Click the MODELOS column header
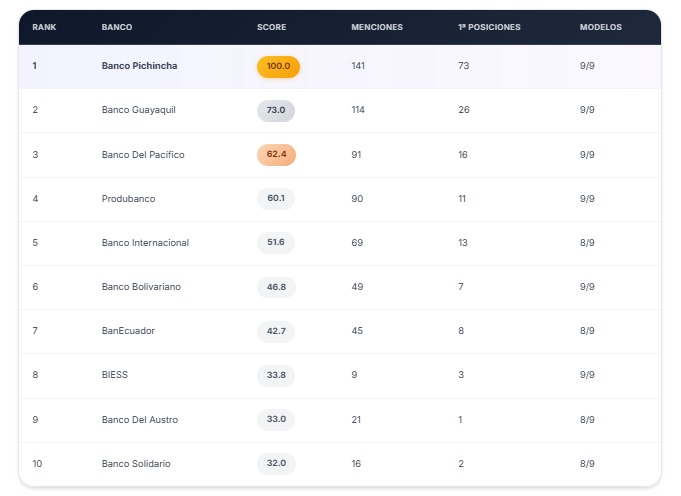The image size is (681, 496). coord(601,27)
